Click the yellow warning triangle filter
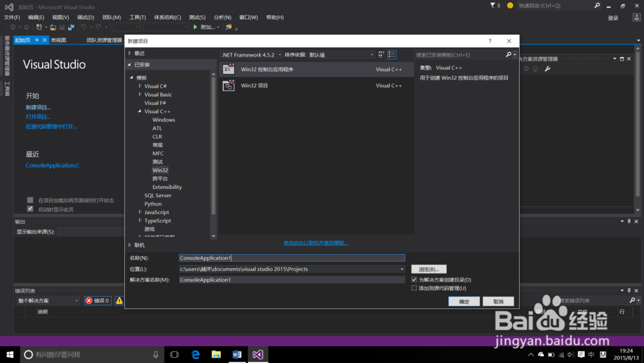Image resolution: width=644 pixels, height=363 pixels. point(119,300)
